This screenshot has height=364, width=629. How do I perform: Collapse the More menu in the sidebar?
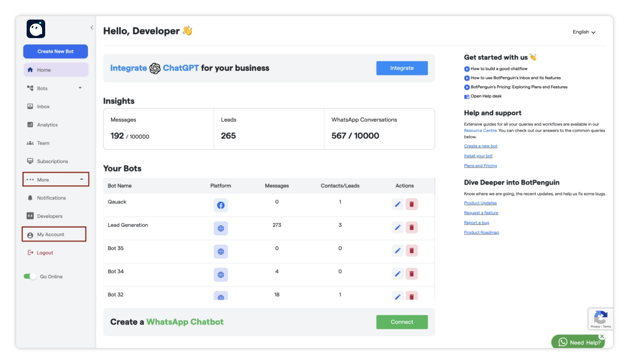coord(55,179)
